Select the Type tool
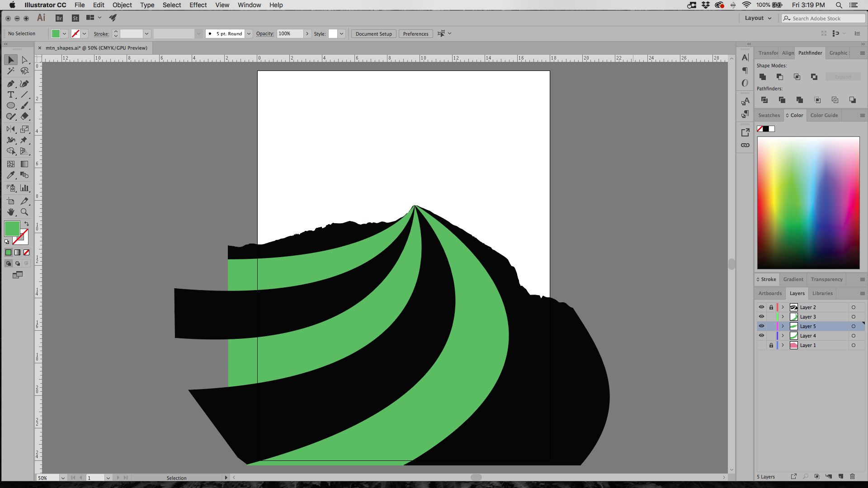The width and height of the screenshot is (868, 488). 11,95
